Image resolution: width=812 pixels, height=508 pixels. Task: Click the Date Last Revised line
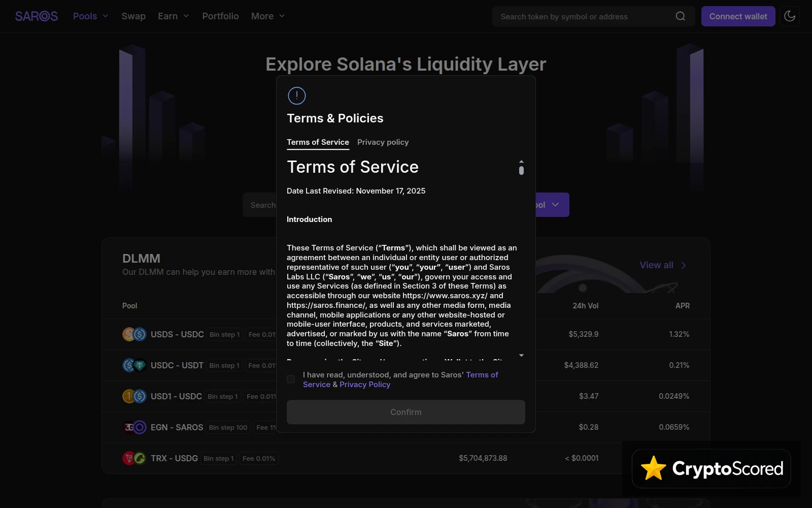pyautogui.click(x=356, y=191)
